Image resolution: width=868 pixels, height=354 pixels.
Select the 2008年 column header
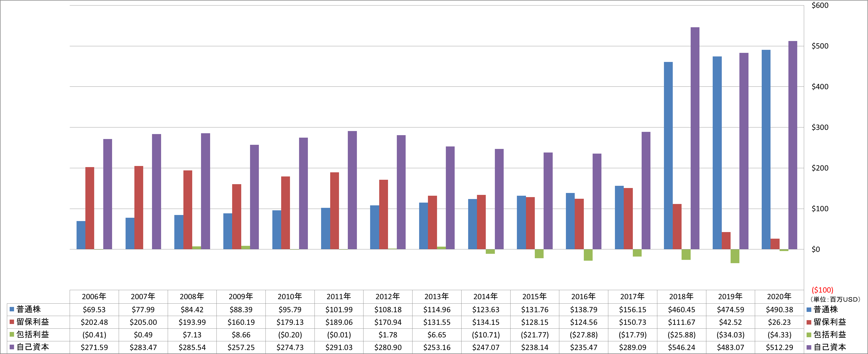point(192,297)
